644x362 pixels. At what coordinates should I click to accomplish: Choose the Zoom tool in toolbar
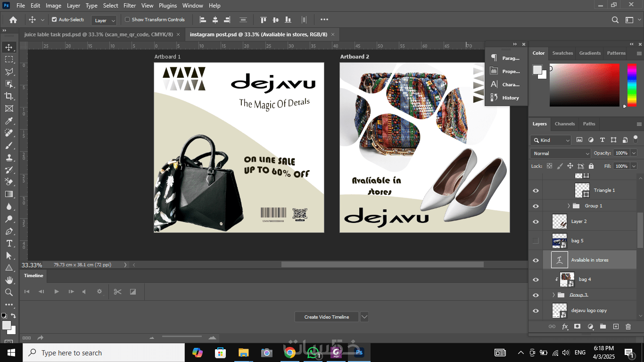[x=8, y=292]
